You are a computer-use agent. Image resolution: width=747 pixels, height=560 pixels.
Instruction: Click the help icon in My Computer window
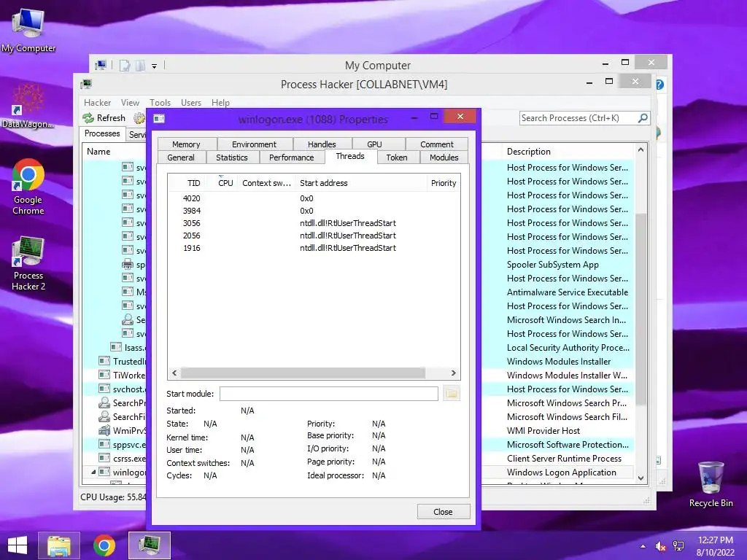pos(659,85)
